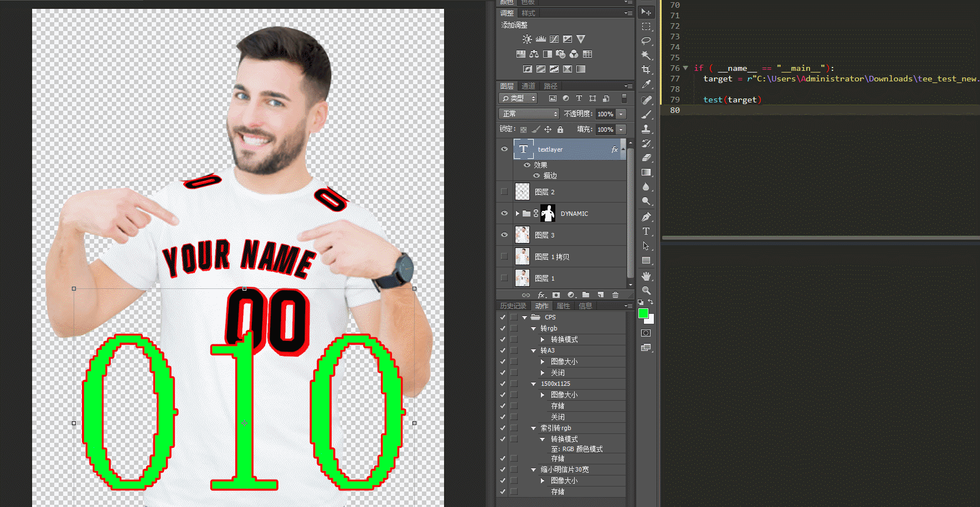Select the 图层 3 layer thumbnail
The height and width of the screenshot is (507, 980).
point(522,235)
